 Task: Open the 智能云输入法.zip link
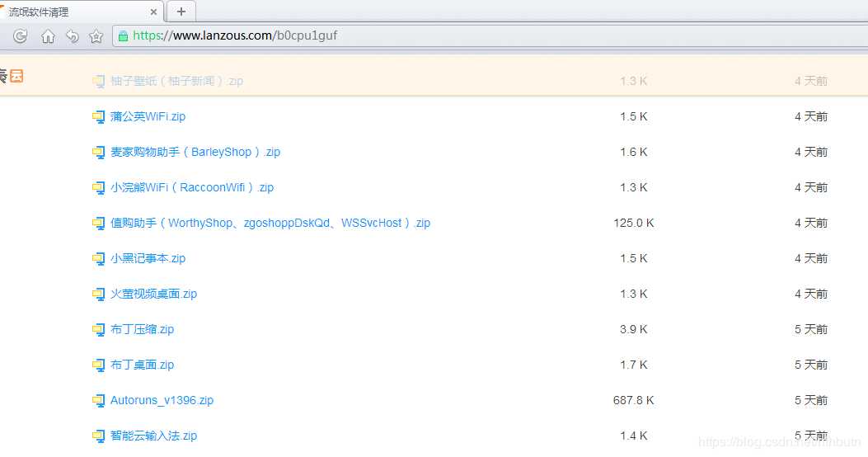click(154, 436)
